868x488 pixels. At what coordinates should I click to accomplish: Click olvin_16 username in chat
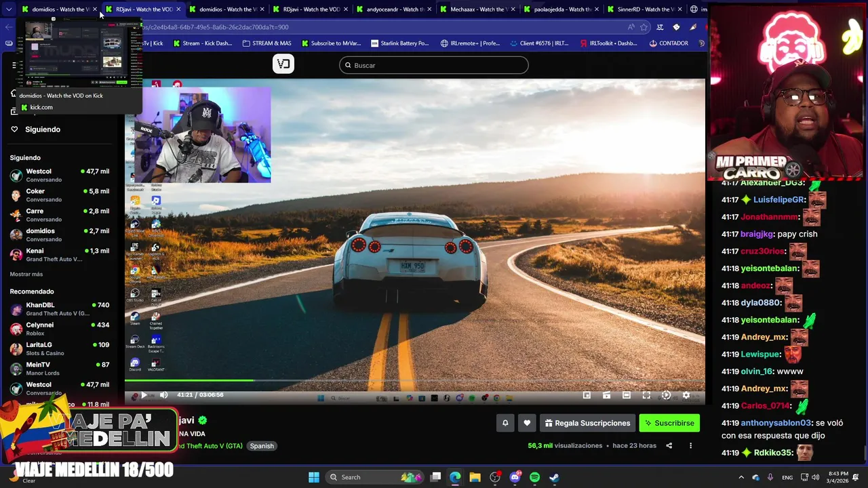(757, 371)
